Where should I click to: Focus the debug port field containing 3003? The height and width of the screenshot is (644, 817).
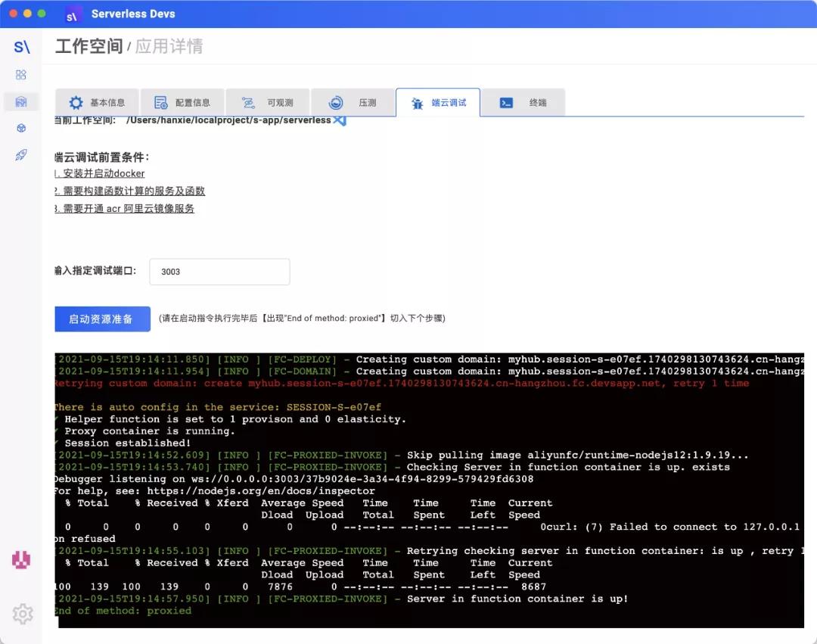point(219,272)
